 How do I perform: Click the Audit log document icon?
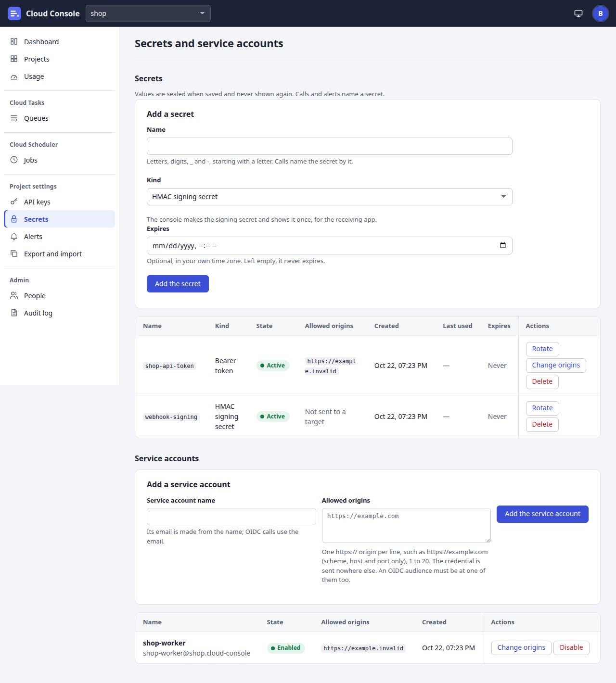pyautogui.click(x=14, y=313)
